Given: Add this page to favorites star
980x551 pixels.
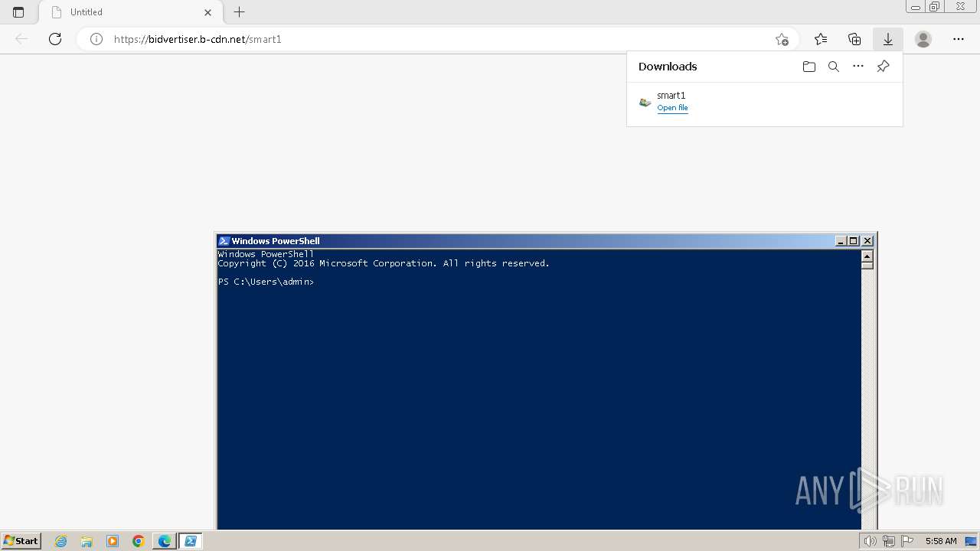Looking at the screenshot, I should (782, 39).
